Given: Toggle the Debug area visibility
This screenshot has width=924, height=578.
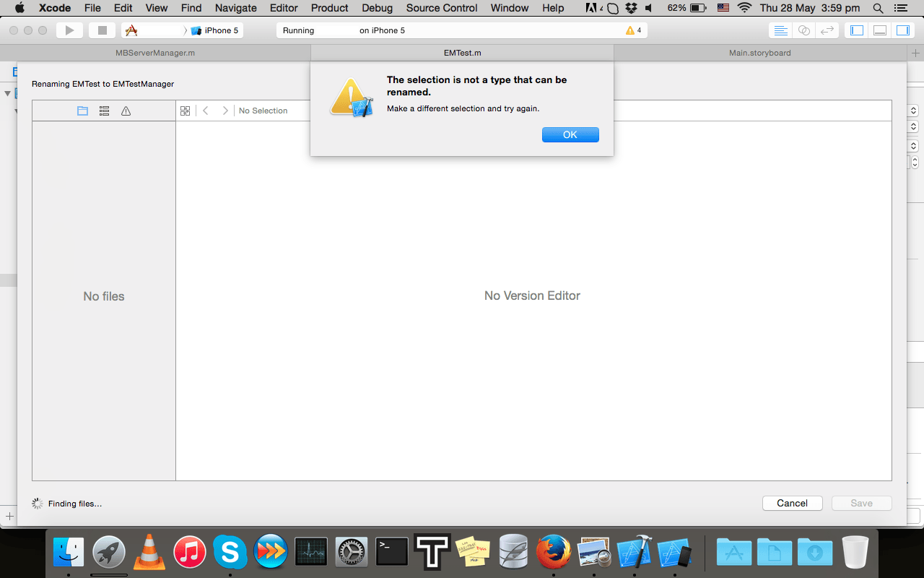Looking at the screenshot, I should [880, 30].
